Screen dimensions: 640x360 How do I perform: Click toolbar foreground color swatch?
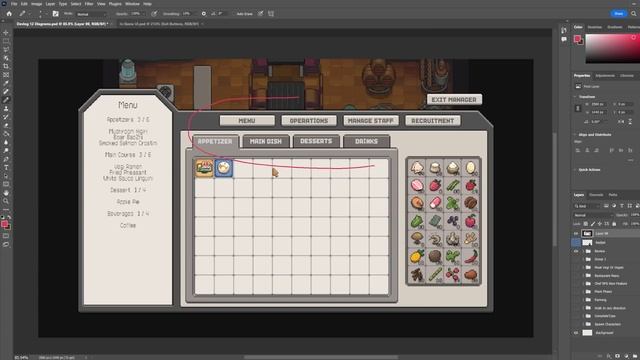click(x=4, y=224)
